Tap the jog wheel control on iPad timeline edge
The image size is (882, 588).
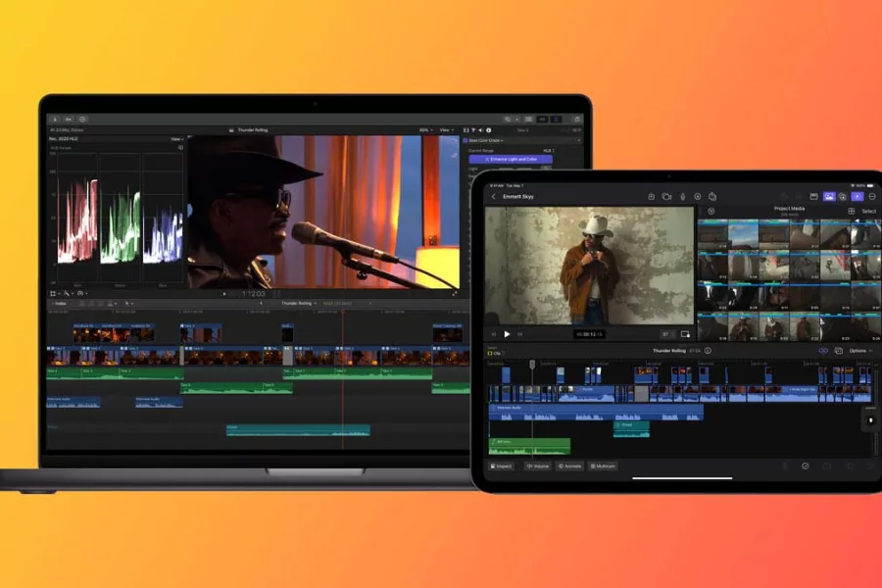click(x=870, y=420)
